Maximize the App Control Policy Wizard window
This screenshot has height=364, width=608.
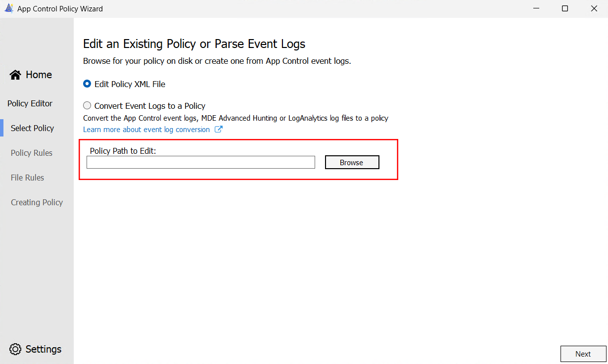565,8
